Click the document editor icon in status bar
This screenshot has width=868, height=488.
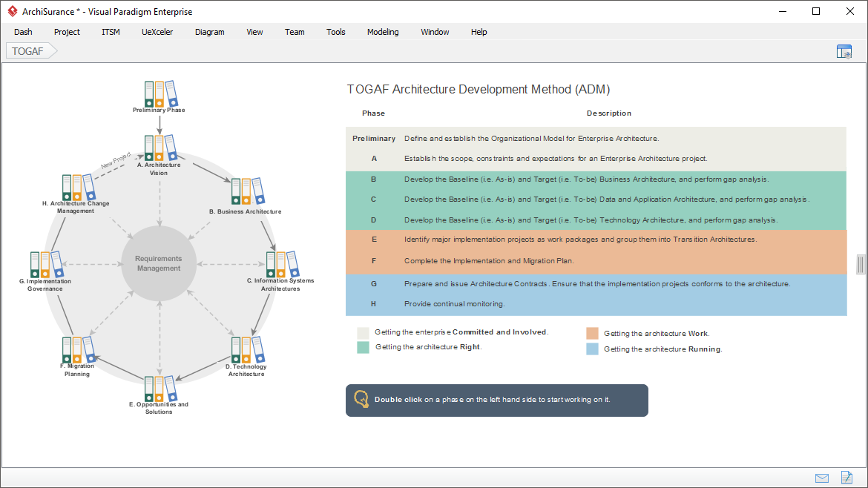pyautogui.click(x=846, y=478)
